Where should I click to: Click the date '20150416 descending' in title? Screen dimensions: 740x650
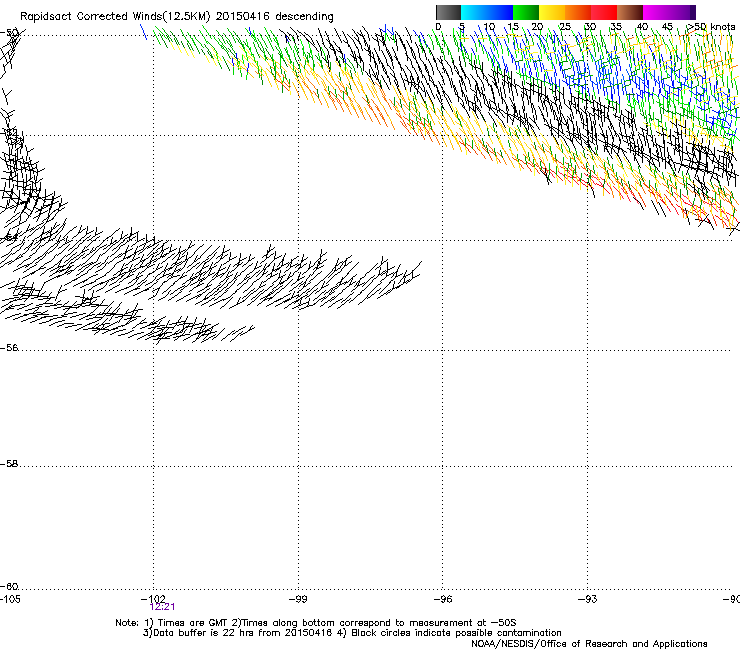275,17
